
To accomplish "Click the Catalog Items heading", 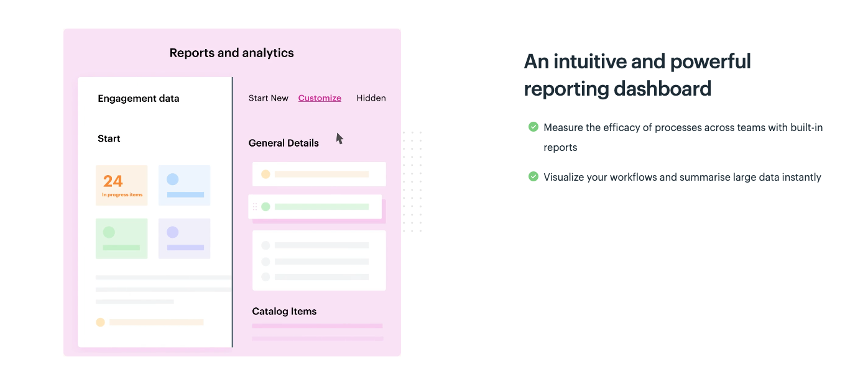I will tap(284, 311).
